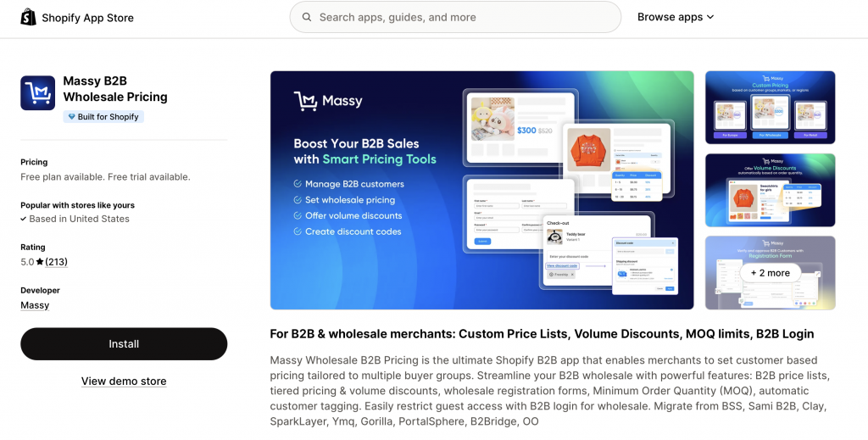Click the For B2B & wholesale merchants heading

[x=542, y=334]
